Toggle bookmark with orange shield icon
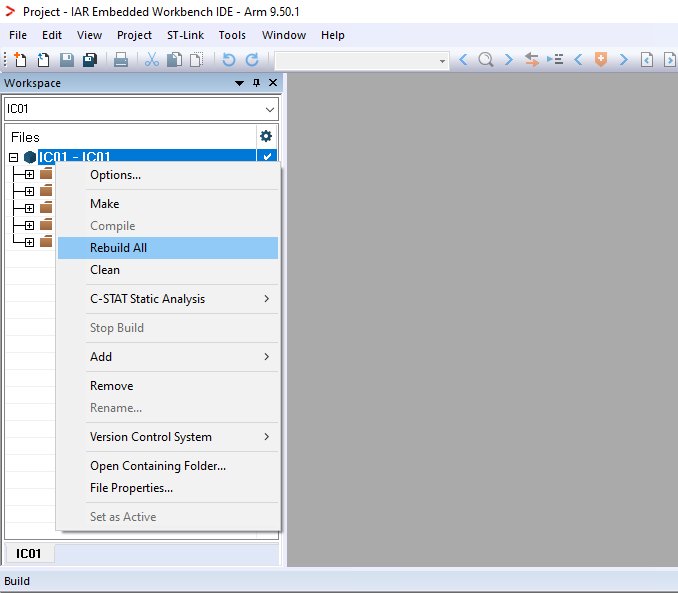678x593 pixels. pyautogui.click(x=601, y=59)
